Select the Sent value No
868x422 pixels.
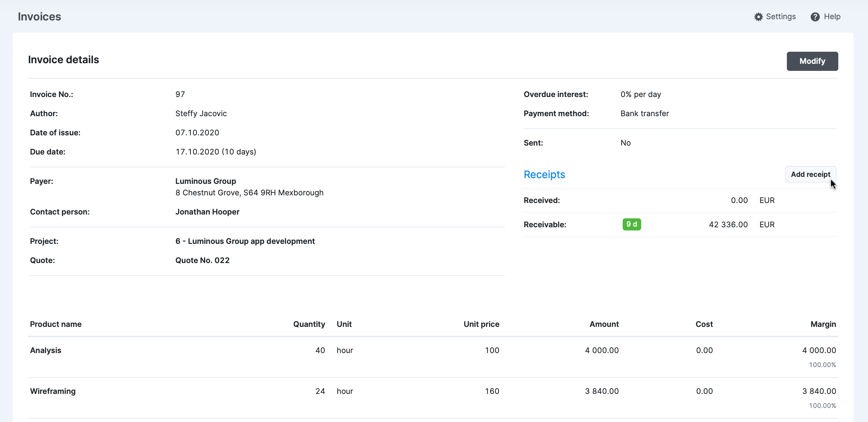coord(626,143)
